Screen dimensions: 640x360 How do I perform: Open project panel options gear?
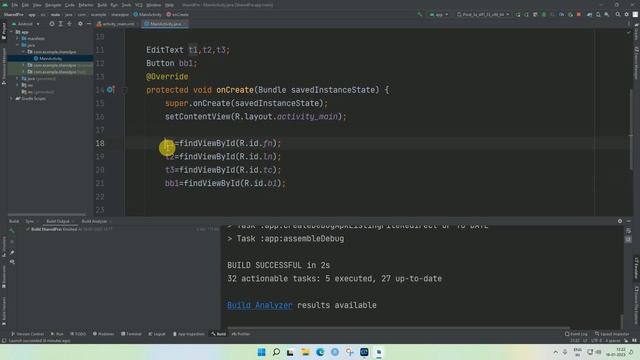pyautogui.click(x=80, y=24)
